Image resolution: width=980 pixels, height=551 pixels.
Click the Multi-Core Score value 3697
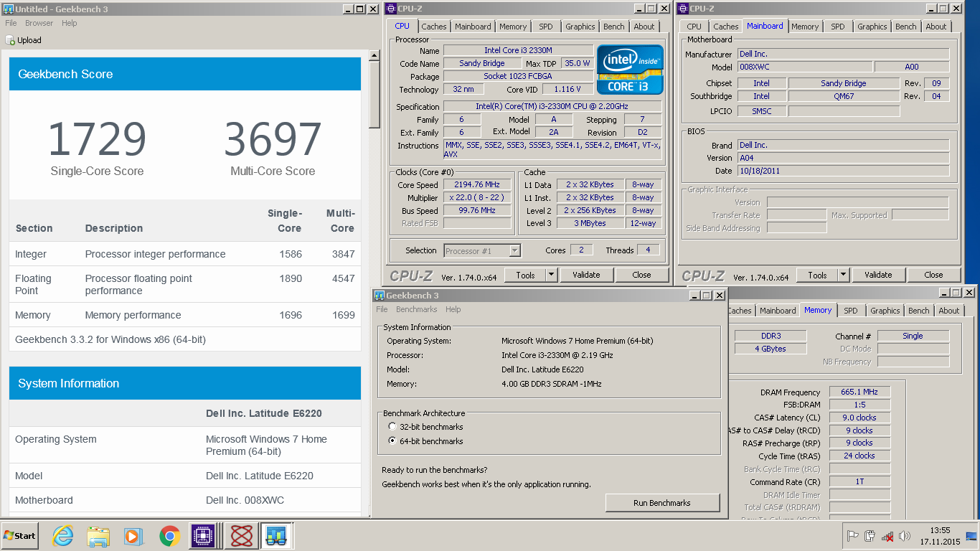pyautogui.click(x=273, y=140)
